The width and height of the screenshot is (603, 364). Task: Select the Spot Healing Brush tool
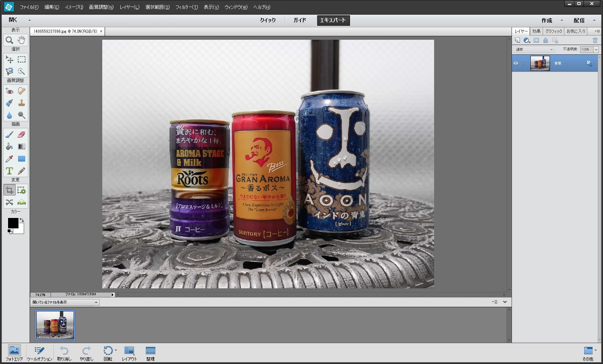click(22, 91)
